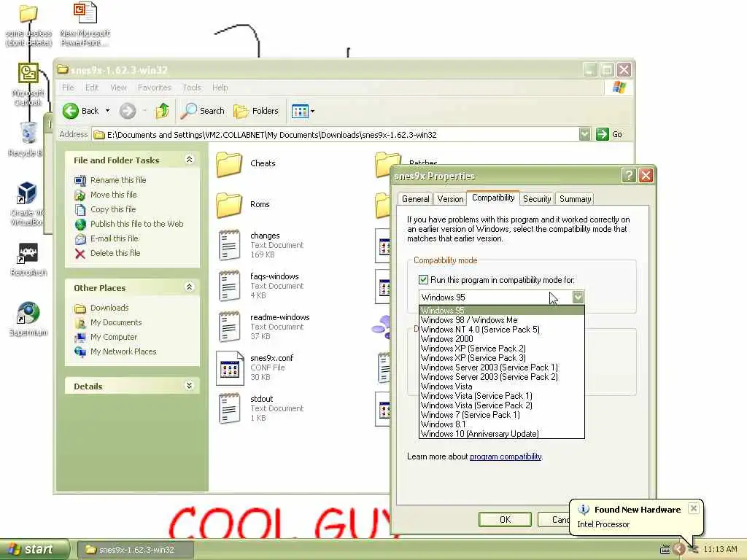Open RetroArch desktop shortcut icon
The width and height of the screenshot is (747, 560).
(28, 253)
